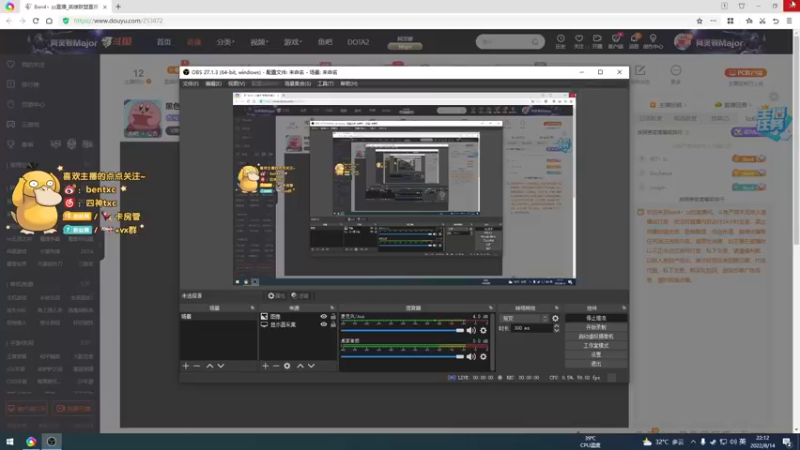Move scene down with the Scenes panel down arrow
800x450 pixels.
(221, 366)
